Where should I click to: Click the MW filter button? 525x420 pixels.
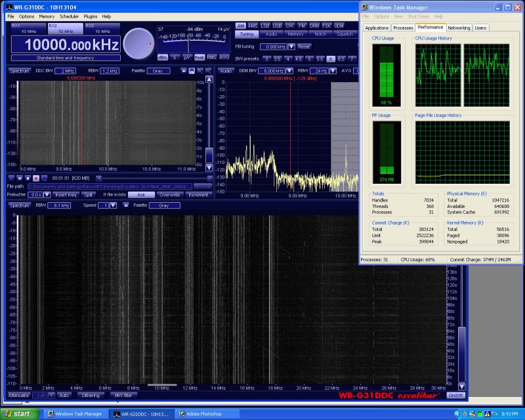(123, 396)
